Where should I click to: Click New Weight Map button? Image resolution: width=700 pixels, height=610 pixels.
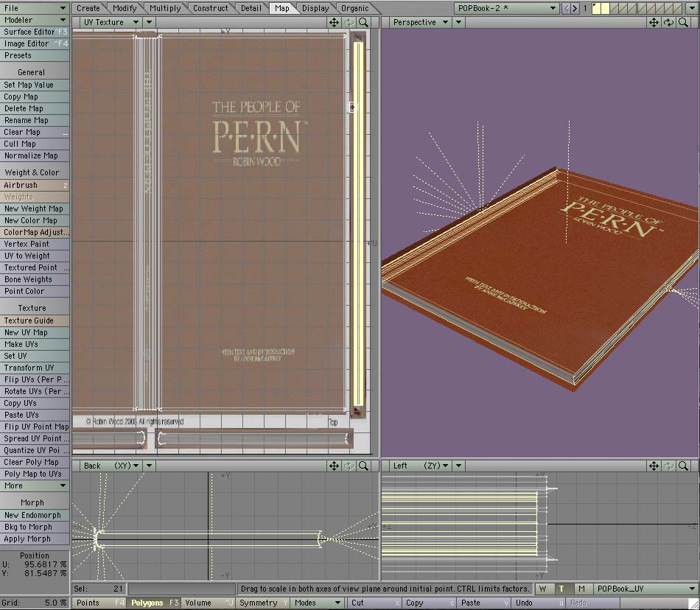click(35, 208)
